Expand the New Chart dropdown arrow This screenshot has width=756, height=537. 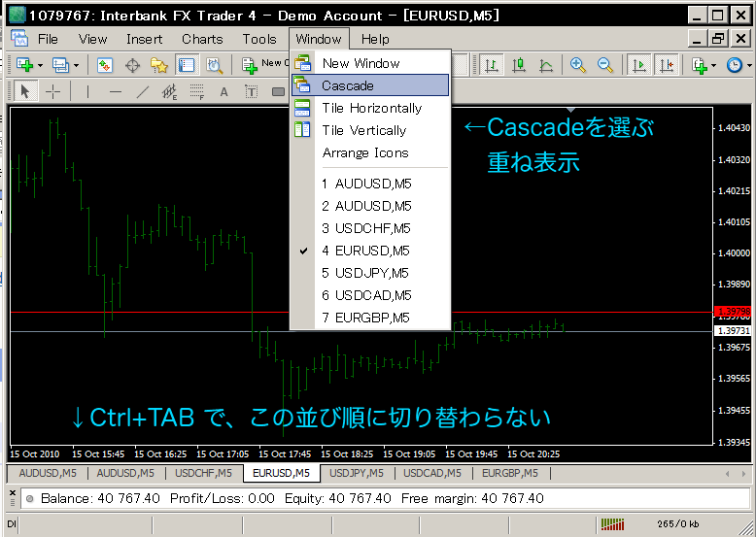click(41, 65)
